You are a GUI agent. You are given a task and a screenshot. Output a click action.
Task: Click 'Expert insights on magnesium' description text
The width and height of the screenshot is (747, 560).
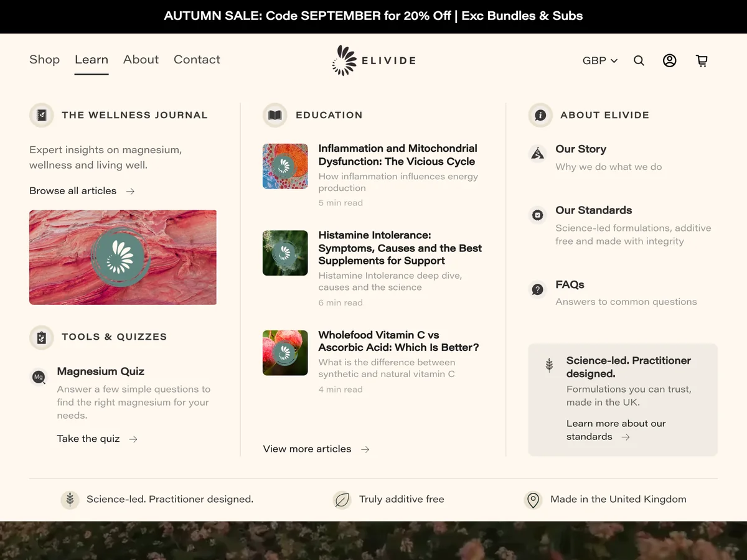[106, 157]
